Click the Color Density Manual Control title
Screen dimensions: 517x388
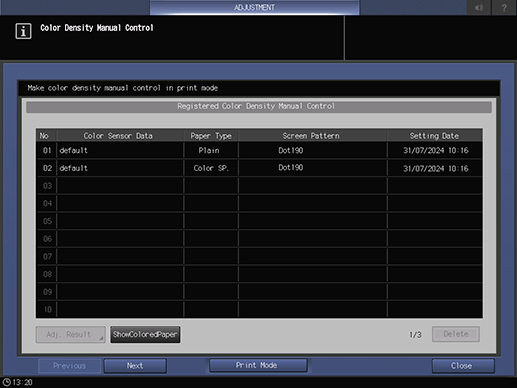coord(97,28)
